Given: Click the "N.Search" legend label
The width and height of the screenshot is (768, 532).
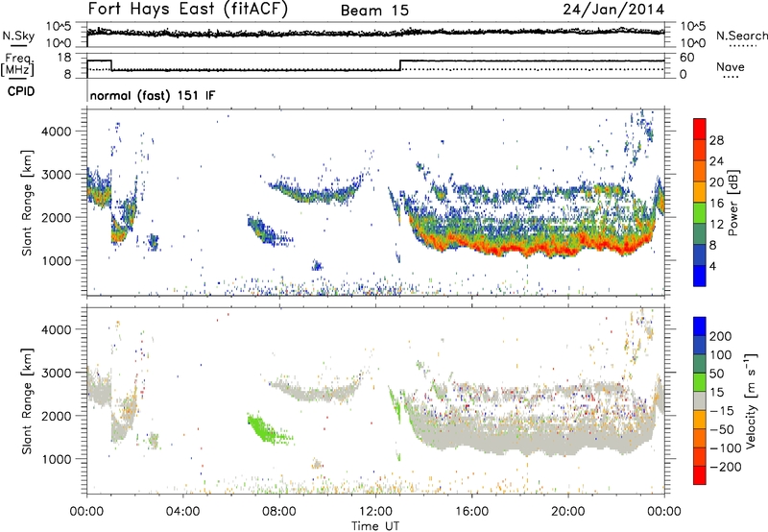Looking at the screenshot, I should coord(741,36).
